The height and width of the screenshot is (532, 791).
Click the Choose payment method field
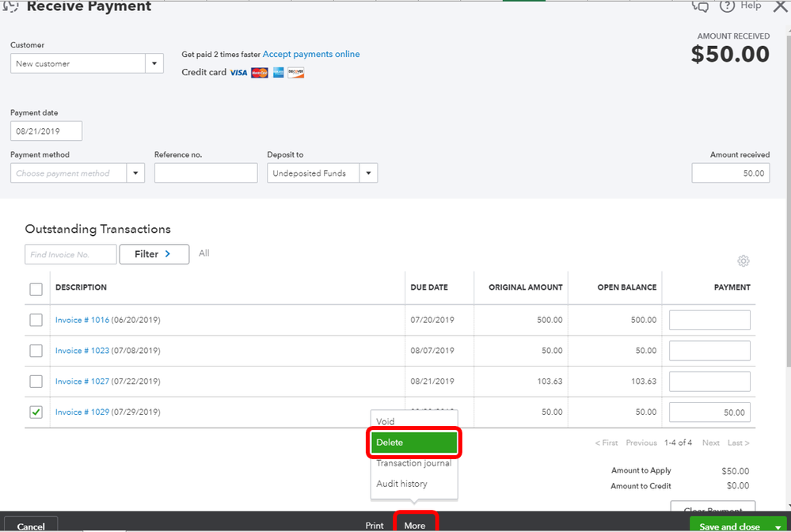(x=69, y=173)
